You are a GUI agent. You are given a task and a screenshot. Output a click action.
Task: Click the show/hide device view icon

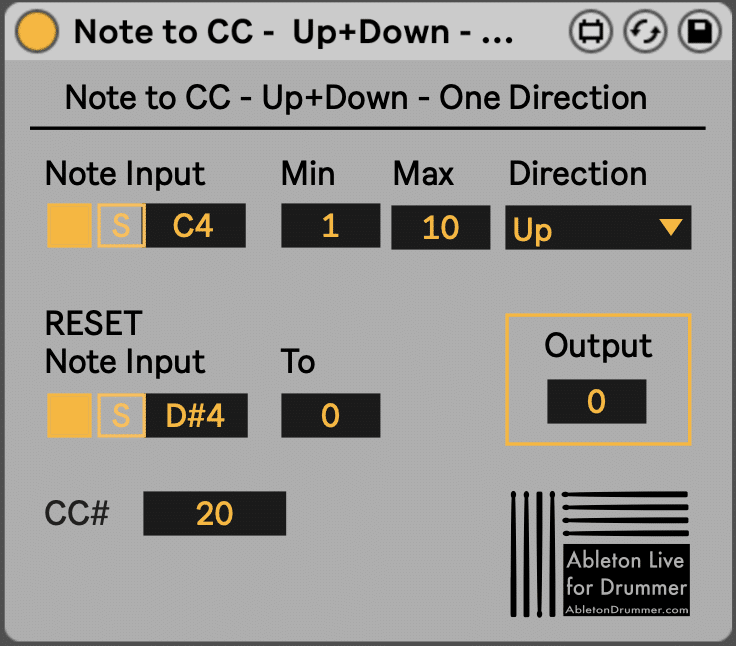tap(591, 32)
